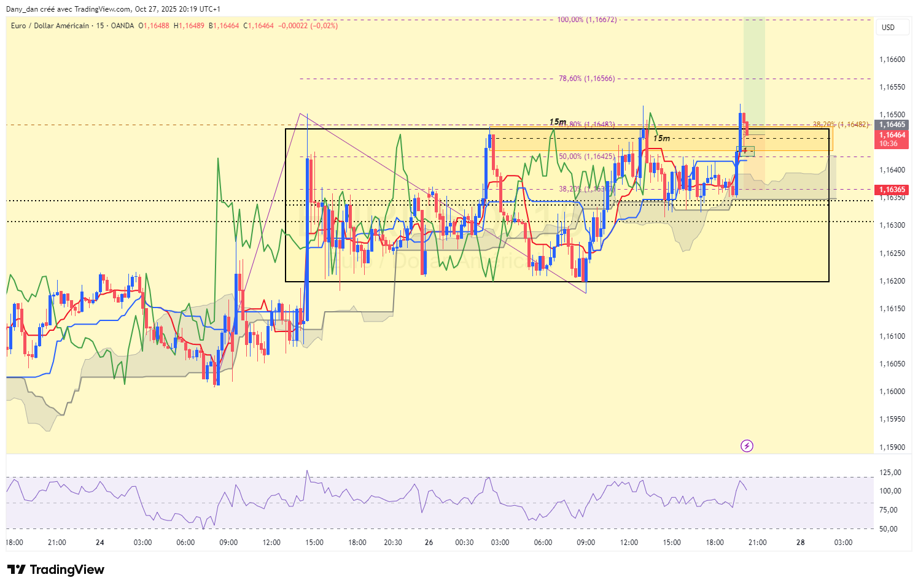Click the 1,16550 price axis value
This screenshot has width=918, height=588.
pyautogui.click(x=892, y=87)
